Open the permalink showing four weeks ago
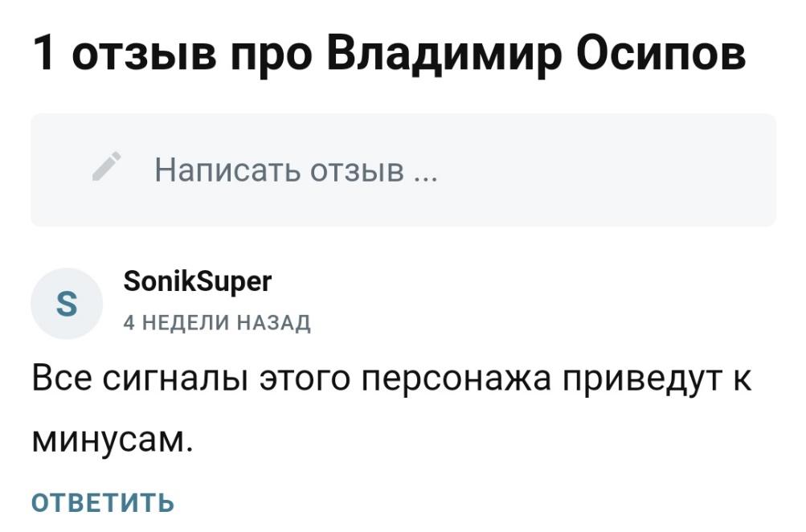The height and width of the screenshot is (532, 806). [216, 323]
